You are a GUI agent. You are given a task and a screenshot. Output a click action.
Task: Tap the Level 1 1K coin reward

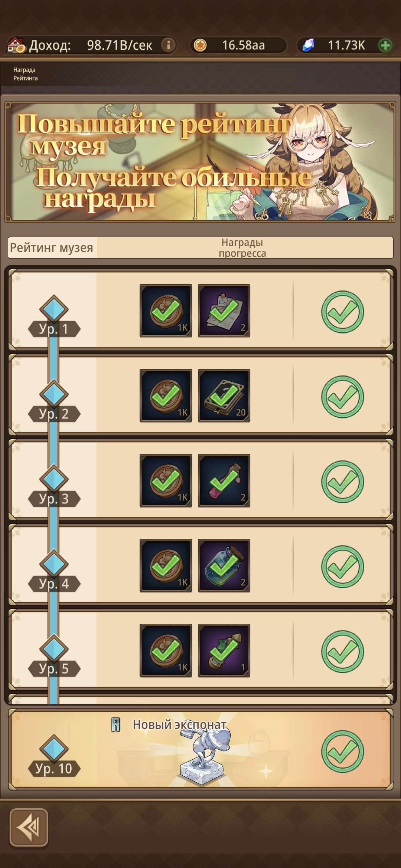pyautogui.click(x=166, y=310)
